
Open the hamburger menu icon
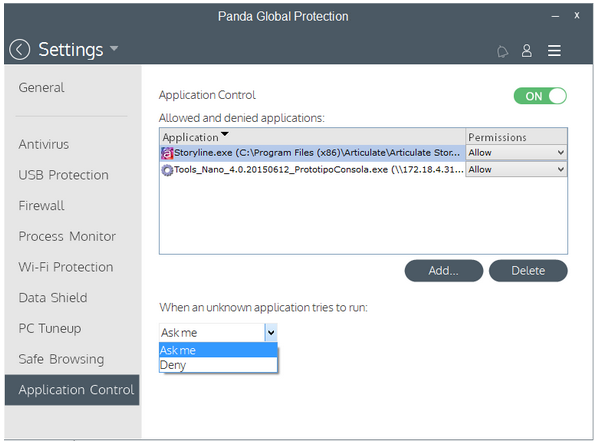click(x=554, y=51)
